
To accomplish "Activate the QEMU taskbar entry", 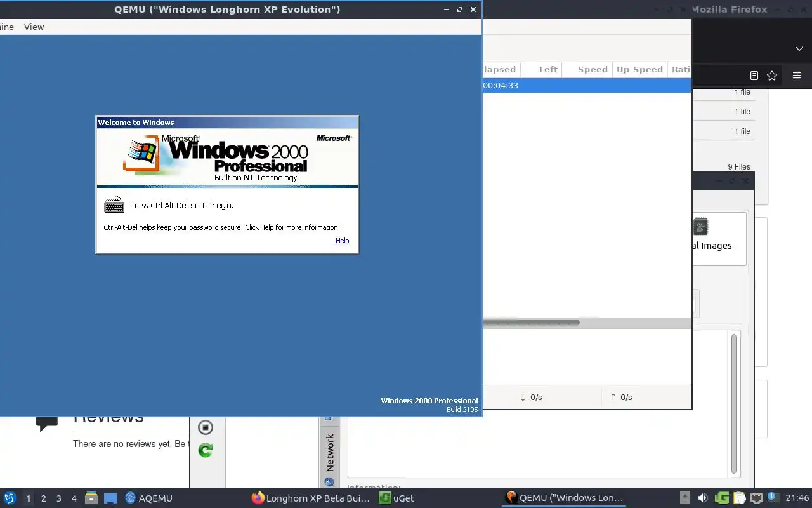I will coord(565,498).
